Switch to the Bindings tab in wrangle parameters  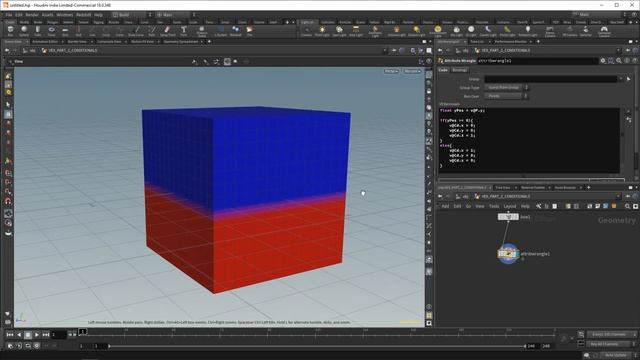(459, 70)
